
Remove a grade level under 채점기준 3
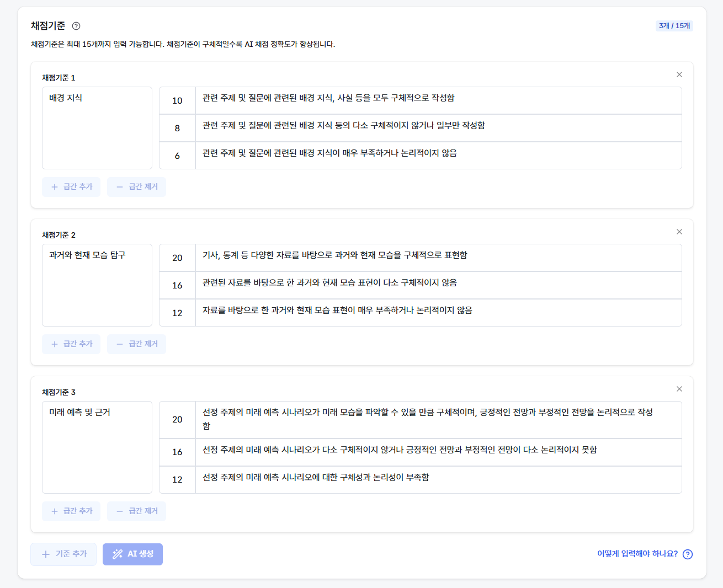pos(136,511)
